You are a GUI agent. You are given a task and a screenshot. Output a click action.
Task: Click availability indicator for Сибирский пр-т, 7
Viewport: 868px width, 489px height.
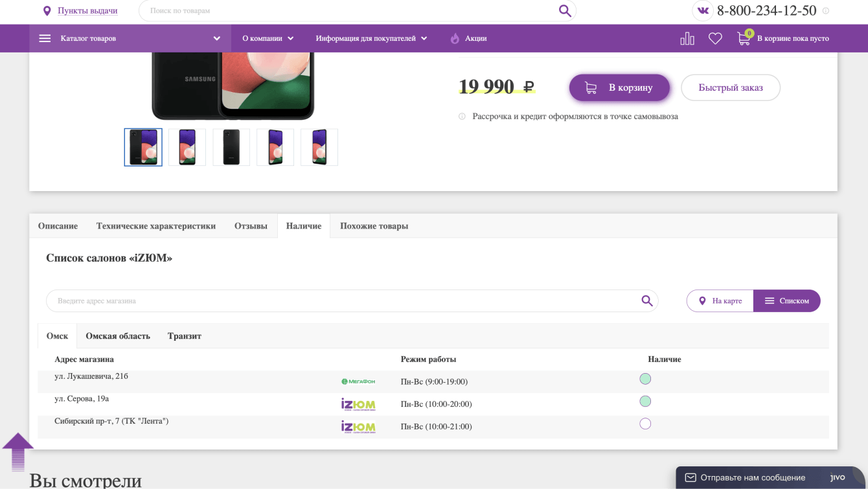(645, 424)
